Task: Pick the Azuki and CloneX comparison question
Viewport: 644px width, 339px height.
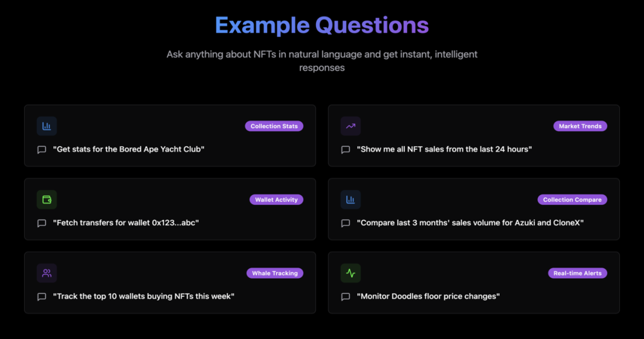Action: pyautogui.click(x=470, y=222)
